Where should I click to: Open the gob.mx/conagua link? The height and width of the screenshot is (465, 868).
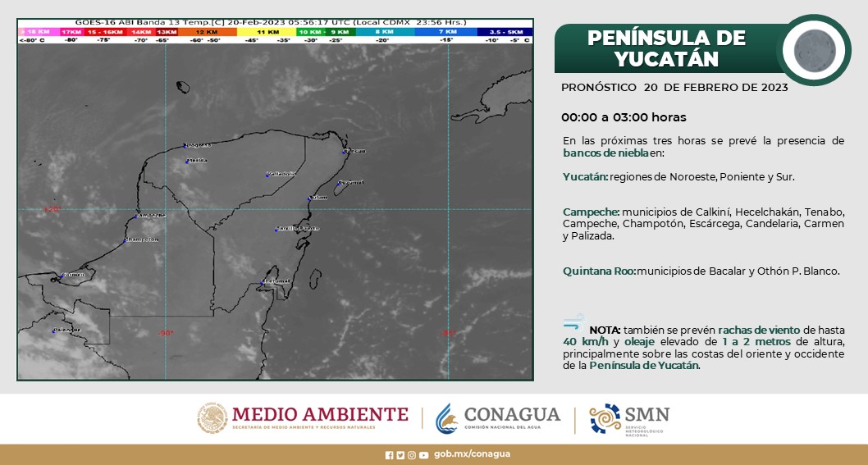(x=473, y=454)
